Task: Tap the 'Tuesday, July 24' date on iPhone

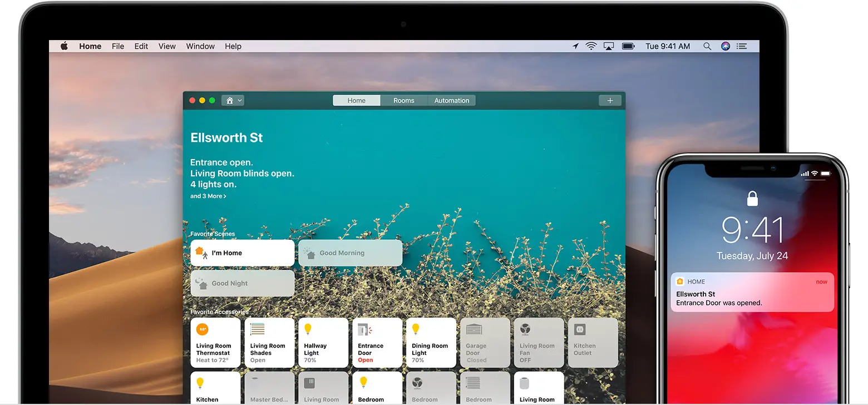Action: [752, 256]
